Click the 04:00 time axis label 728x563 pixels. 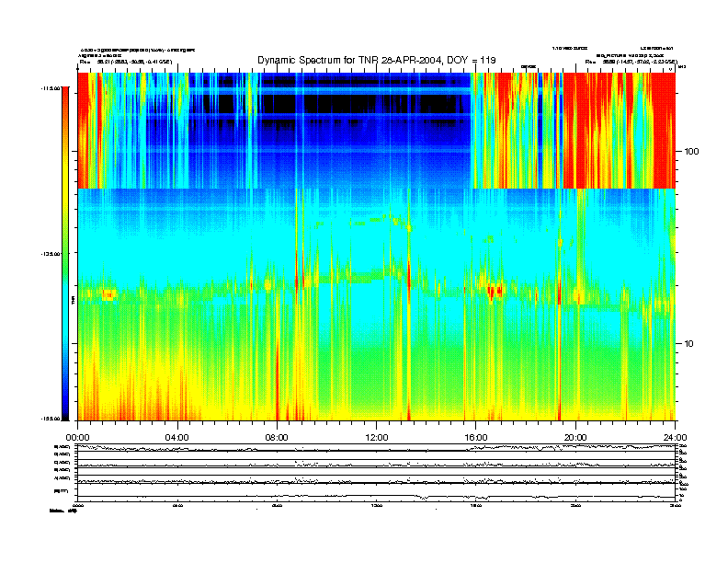tap(177, 438)
